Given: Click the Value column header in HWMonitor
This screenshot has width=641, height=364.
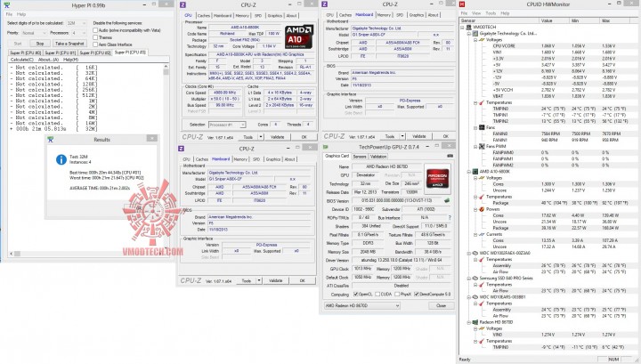Looking at the screenshot, I should tap(556, 20).
